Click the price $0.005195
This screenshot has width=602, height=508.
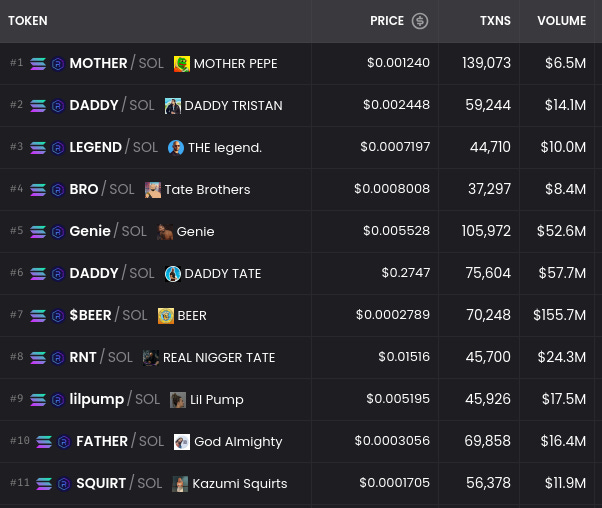coord(398,399)
